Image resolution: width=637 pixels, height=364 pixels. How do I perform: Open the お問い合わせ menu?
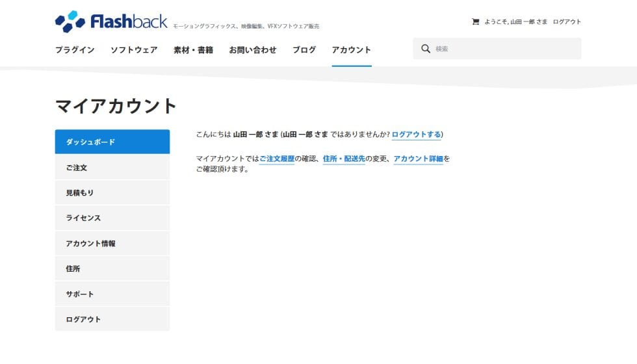tap(253, 50)
